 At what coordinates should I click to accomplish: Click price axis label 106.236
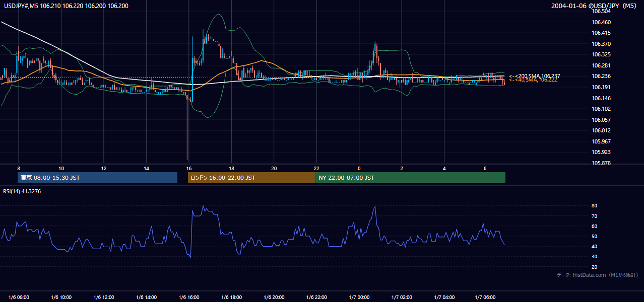tap(601, 76)
